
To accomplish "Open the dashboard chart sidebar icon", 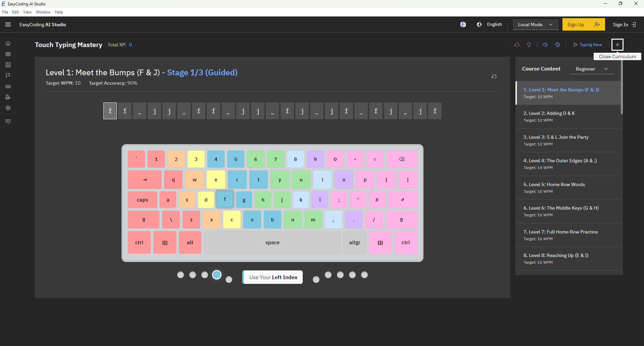I will tap(8, 65).
